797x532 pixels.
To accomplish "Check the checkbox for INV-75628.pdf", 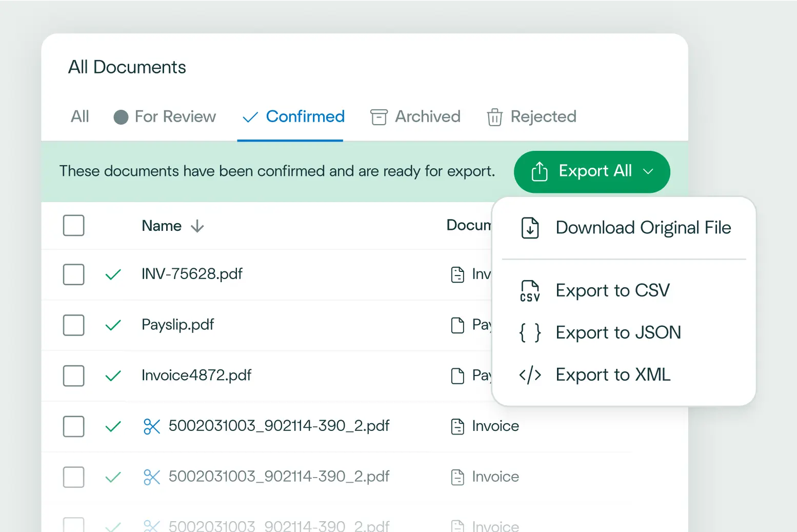I will 73,274.
